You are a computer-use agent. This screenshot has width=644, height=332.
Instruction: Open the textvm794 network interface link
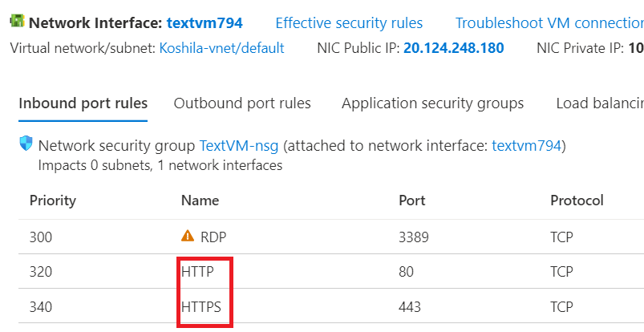pos(205,23)
